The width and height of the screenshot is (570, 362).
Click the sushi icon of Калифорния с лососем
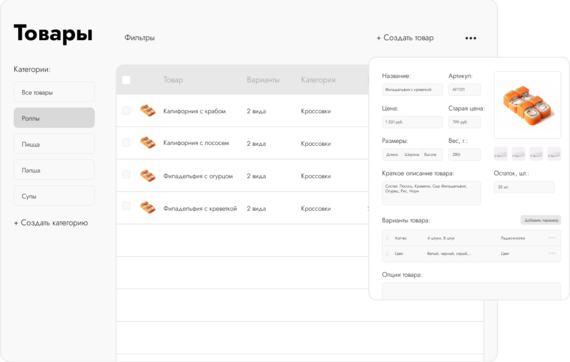pos(148,143)
